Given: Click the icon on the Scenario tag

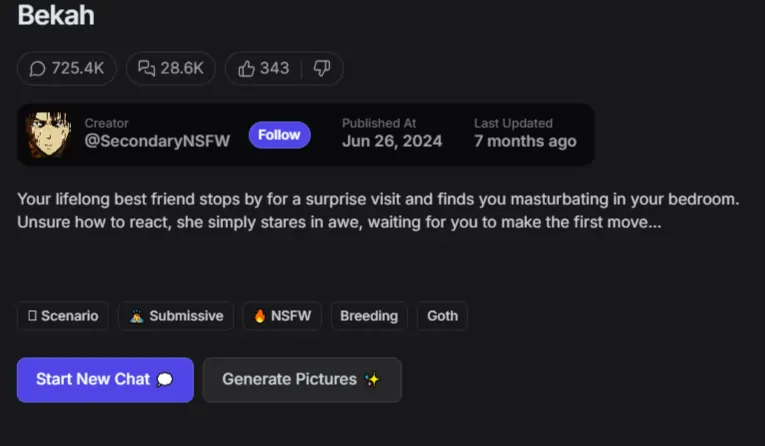Looking at the screenshot, I should (x=32, y=316).
